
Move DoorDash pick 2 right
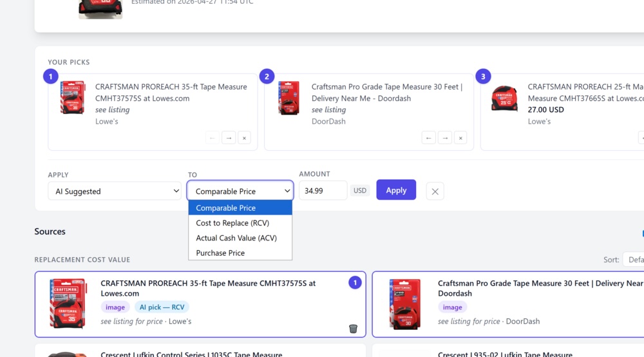click(445, 138)
